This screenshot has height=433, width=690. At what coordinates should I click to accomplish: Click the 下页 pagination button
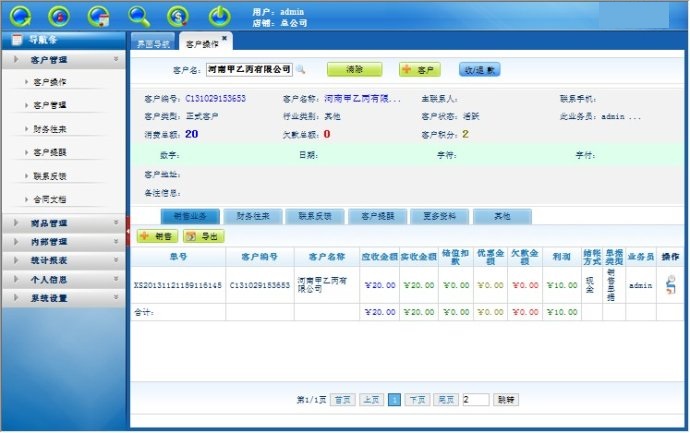coord(417,400)
